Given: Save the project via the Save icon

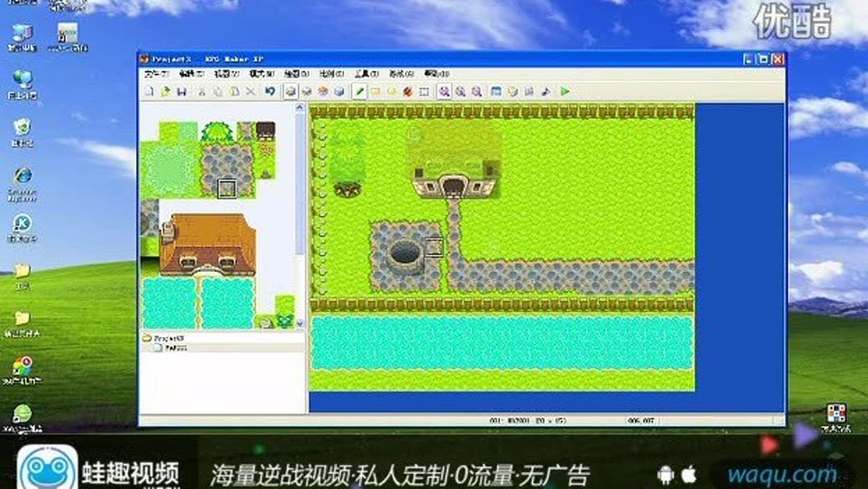Looking at the screenshot, I should (181, 90).
